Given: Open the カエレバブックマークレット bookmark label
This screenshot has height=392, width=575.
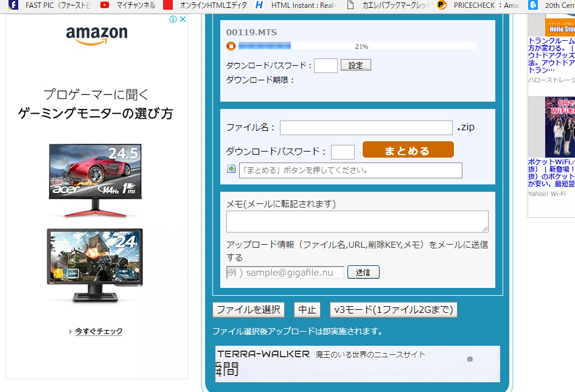Looking at the screenshot, I should (x=396, y=5).
